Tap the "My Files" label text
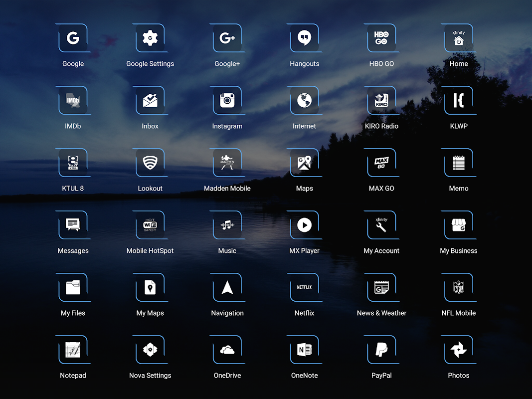The height and width of the screenshot is (399, 532). click(x=73, y=313)
